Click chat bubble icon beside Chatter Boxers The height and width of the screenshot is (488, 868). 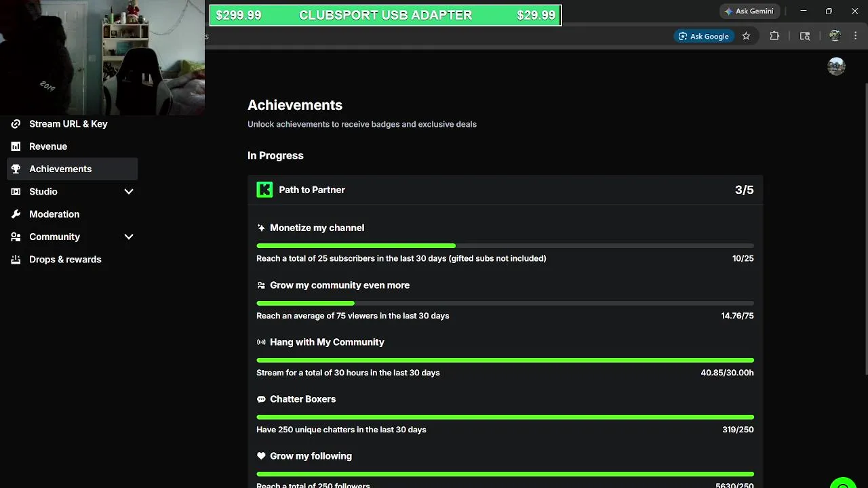tap(261, 399)
